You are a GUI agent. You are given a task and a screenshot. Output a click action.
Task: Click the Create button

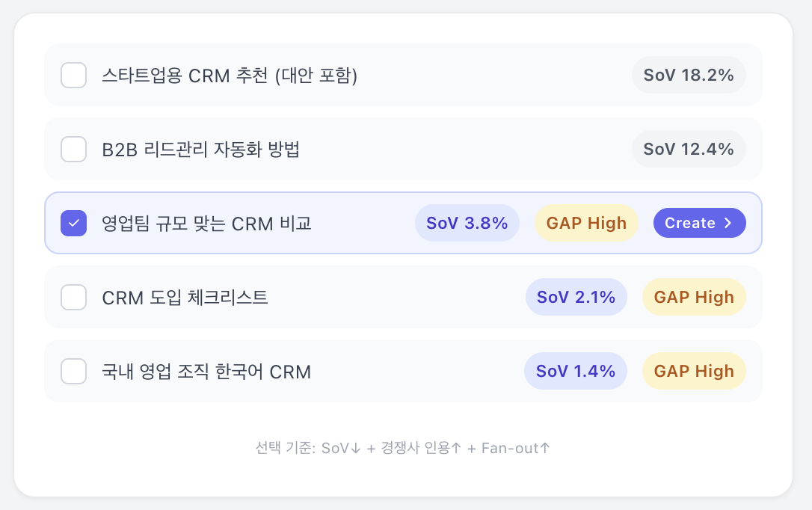(699, 223)
